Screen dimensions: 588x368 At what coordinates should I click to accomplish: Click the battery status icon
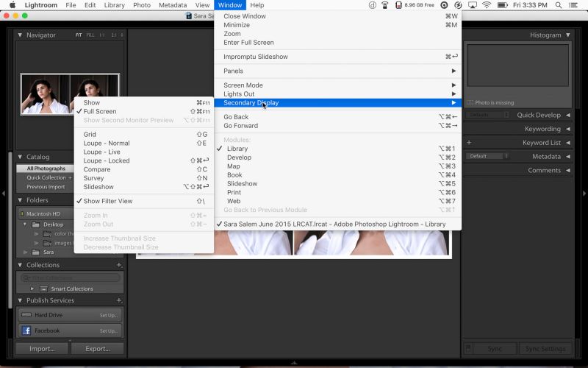[502, 5]
